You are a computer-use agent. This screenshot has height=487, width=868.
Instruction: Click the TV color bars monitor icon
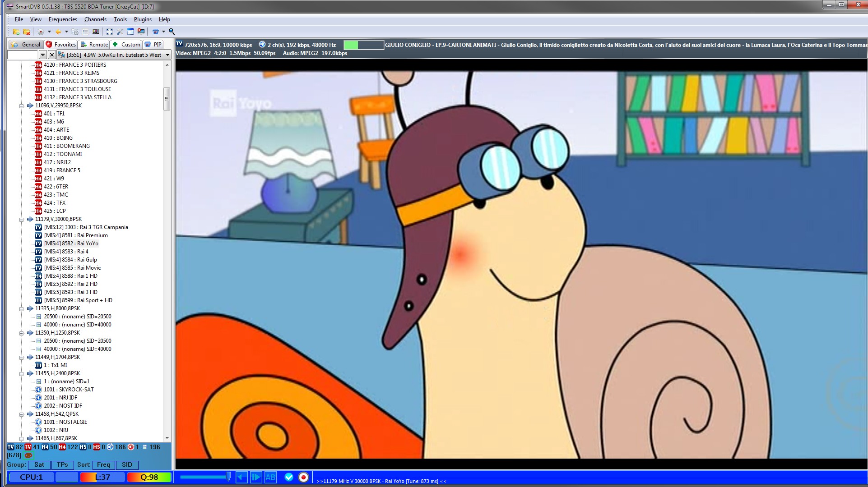(95, 32)
